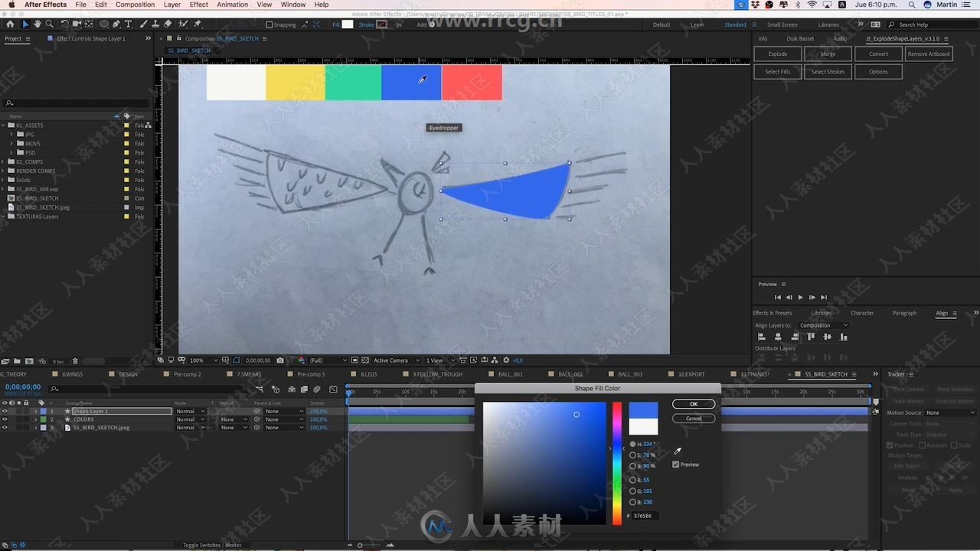Open Parent dropdown for COLORS layer
The image size is (980, 551).
[x=283, y=419]
